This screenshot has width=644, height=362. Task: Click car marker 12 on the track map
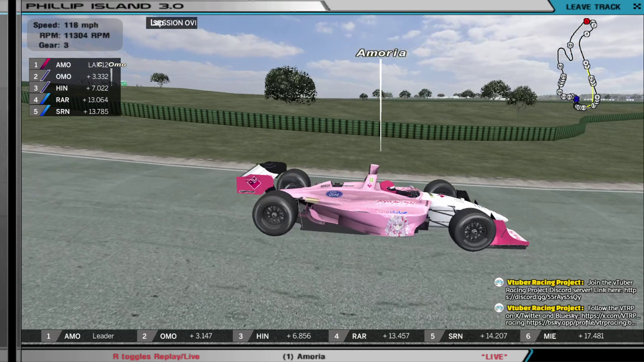584,108
